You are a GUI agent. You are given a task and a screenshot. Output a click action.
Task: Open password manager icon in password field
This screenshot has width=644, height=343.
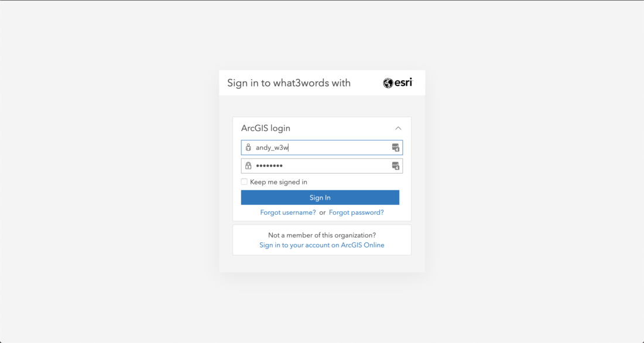pyautogui.click(x=396, y=166)
